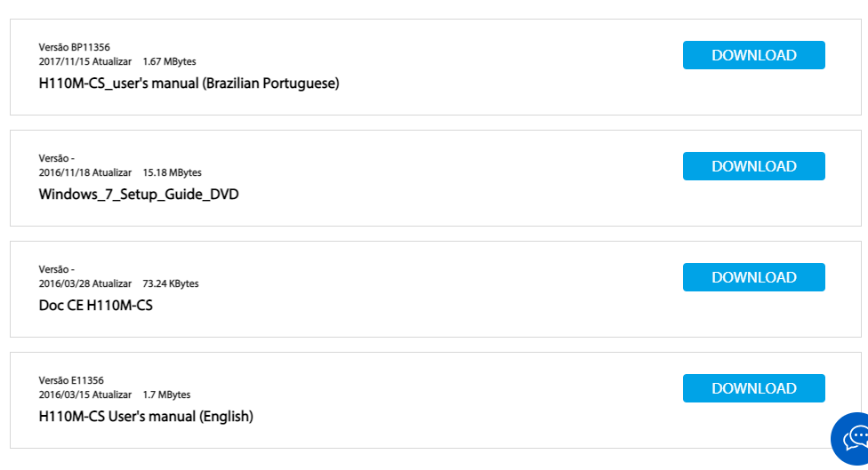Click the 2016/03/28 Atualizar date text
The width and height of the screenshot is (868, 470).
(85, 284)
